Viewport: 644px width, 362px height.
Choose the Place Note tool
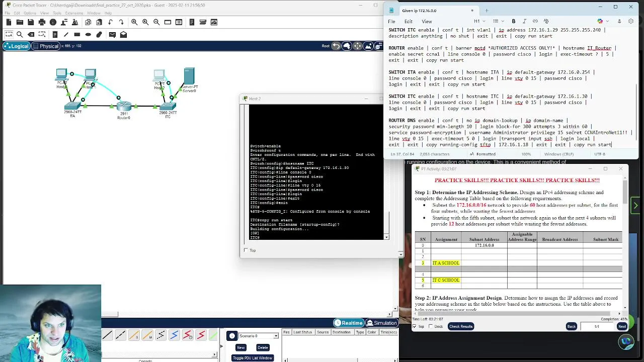point(55,35)
